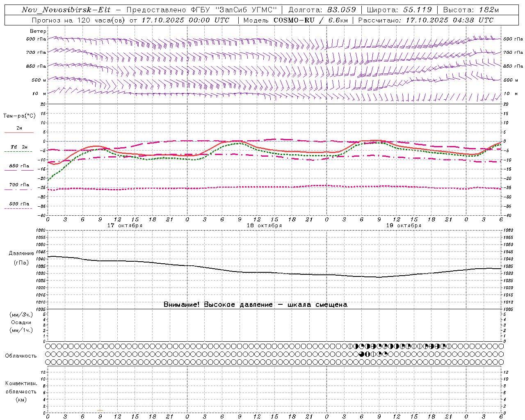Click the latitude value Широта: 55.119
This screenshot has height=420, width=525.
point(399,10)
